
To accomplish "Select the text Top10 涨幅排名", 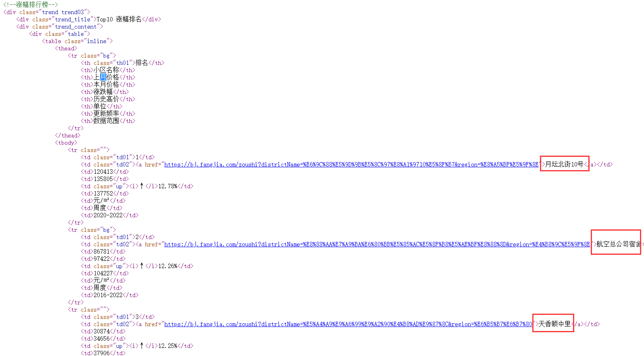I will click(119, 19).
